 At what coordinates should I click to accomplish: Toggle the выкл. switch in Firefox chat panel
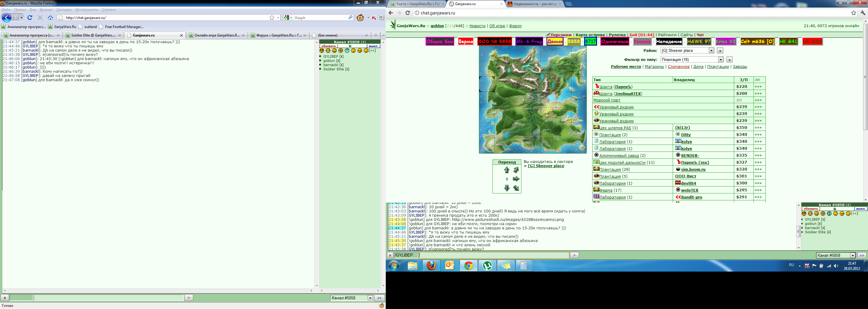coord(373,46)
